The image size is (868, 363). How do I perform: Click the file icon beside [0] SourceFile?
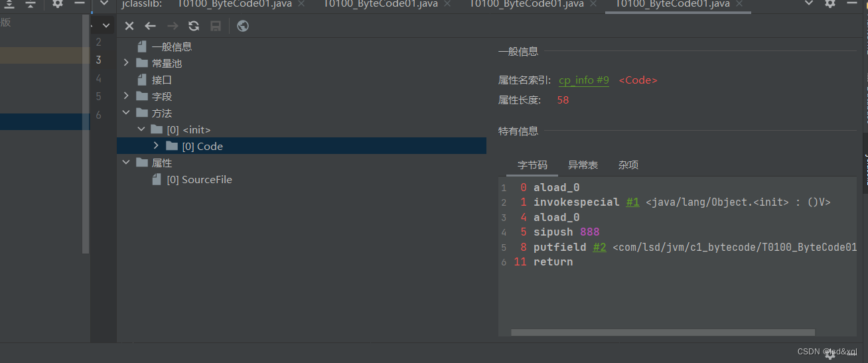pyautogui.click(x=156, y=179)
